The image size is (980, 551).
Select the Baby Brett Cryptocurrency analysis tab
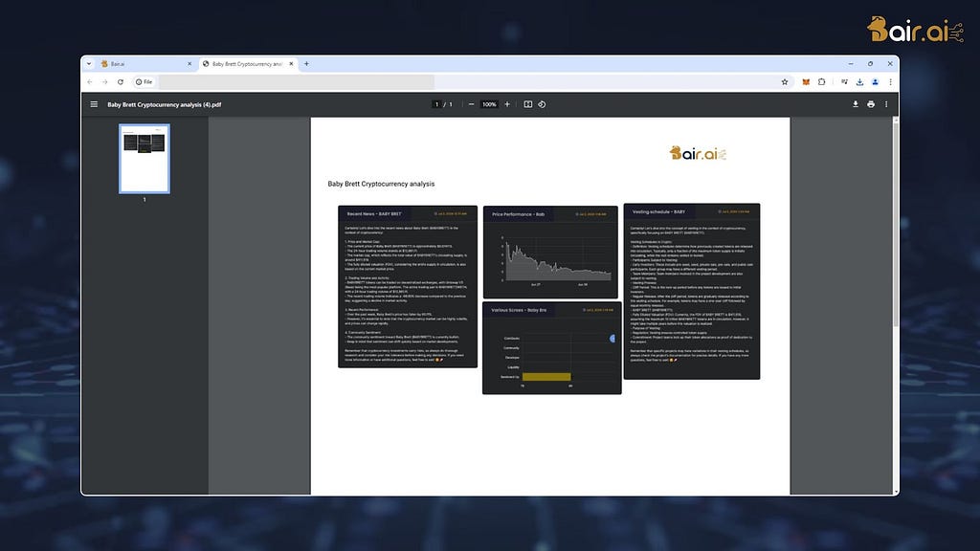click(248, 64)
